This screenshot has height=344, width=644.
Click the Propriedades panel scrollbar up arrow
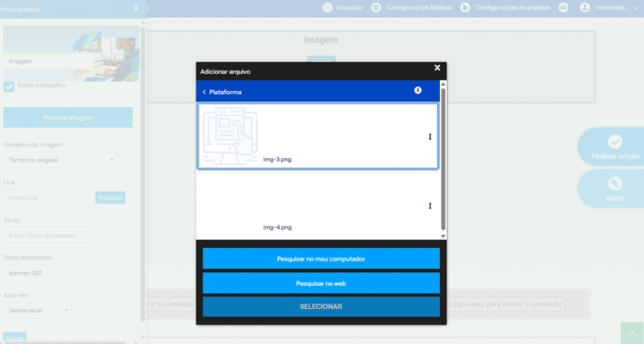143,23
